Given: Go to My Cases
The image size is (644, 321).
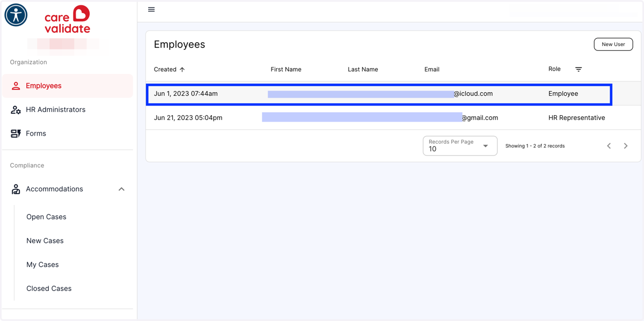Looking at the screenshot, I should [x=42, y=265].
